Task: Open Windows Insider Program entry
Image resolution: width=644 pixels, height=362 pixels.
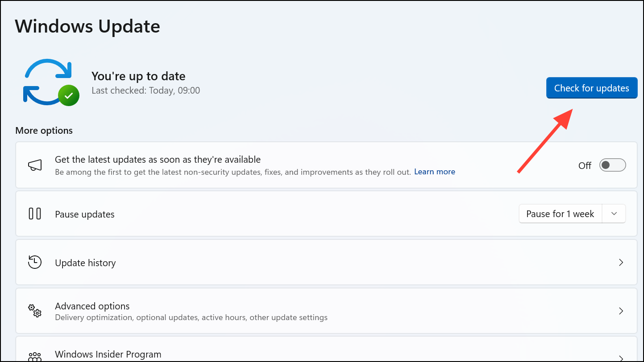Action: [x=108, y=355]
